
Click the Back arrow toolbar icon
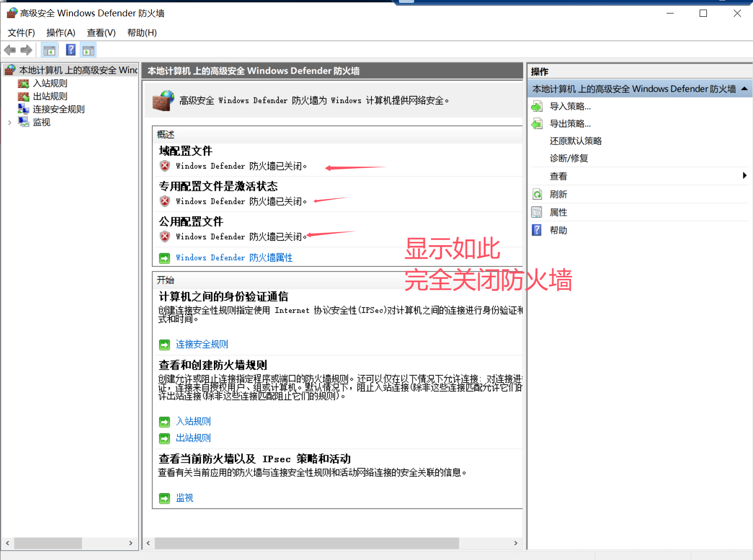click(10, 50)
